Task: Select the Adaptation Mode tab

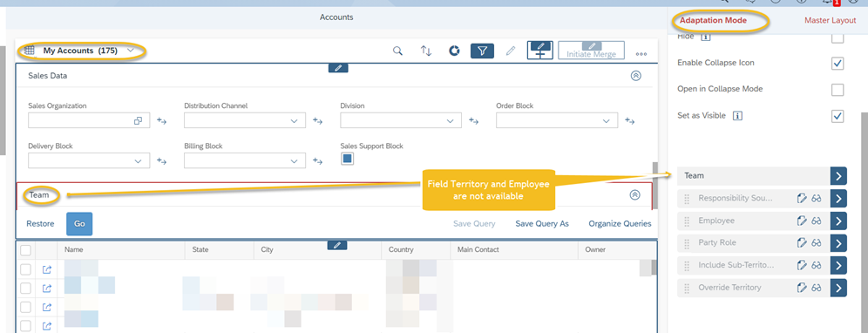Action: [713, 21]
